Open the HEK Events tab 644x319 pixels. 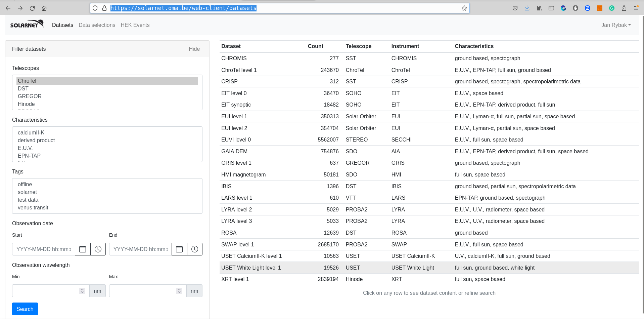point(135,25)
